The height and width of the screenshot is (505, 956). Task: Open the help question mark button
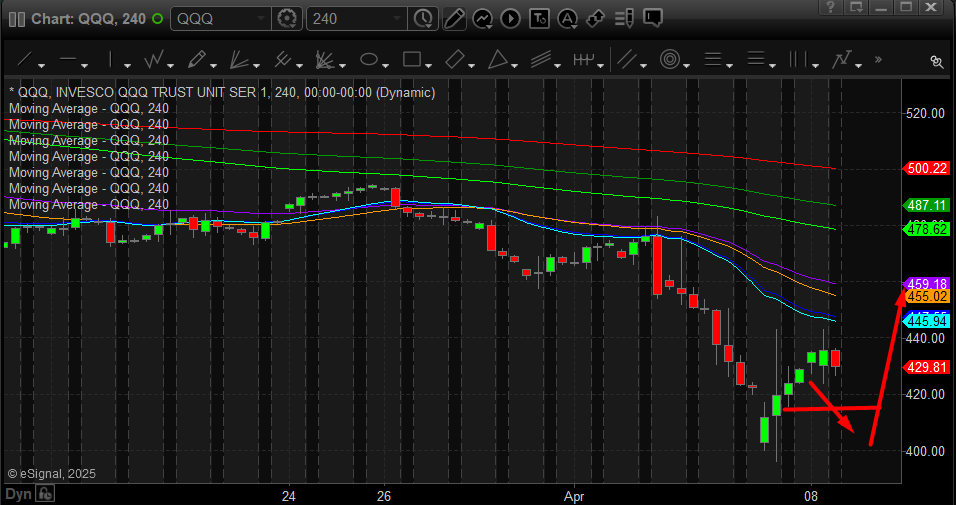[832, 7]
